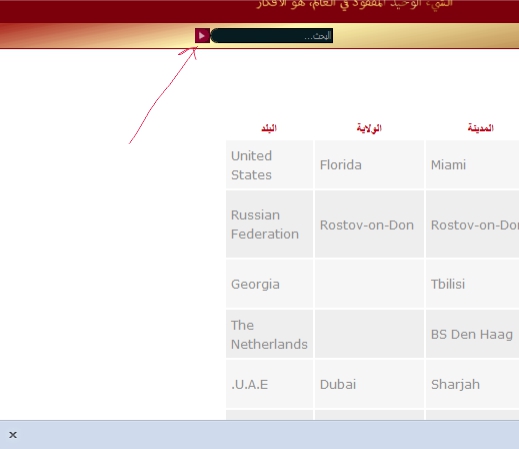Select the Miami cell
This screenshot has width=519, height=449.
[472, 165]
